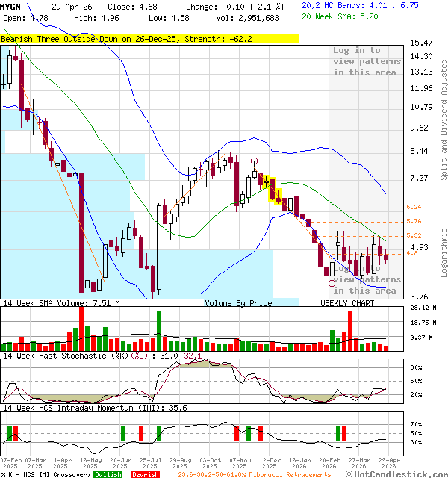This screenshot has width=448, height=478.
Task: Click the Volume By Price label
Action: coord(238,303)
